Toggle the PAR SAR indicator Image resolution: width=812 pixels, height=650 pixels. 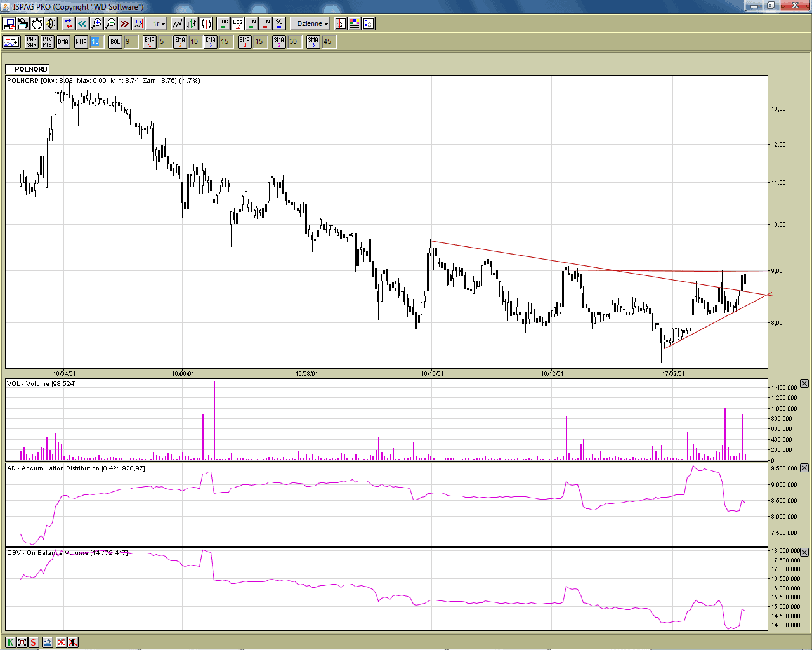coord(32,42)
